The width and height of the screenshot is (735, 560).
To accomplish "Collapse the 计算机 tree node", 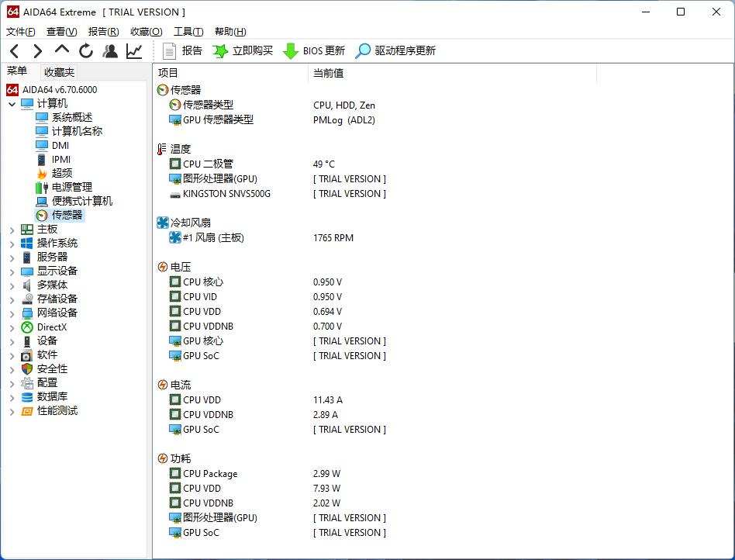I will point(11,102).
